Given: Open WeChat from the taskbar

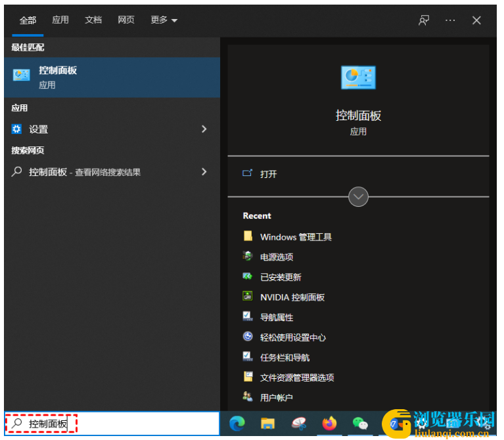Looking at the screenshot, I should tap(360, 424).
